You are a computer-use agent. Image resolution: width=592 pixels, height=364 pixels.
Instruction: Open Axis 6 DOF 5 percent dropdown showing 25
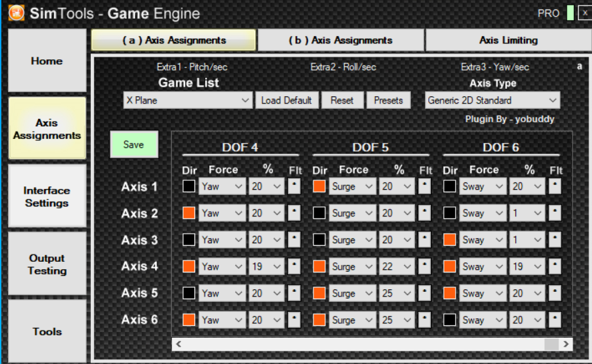coord(396,320)
